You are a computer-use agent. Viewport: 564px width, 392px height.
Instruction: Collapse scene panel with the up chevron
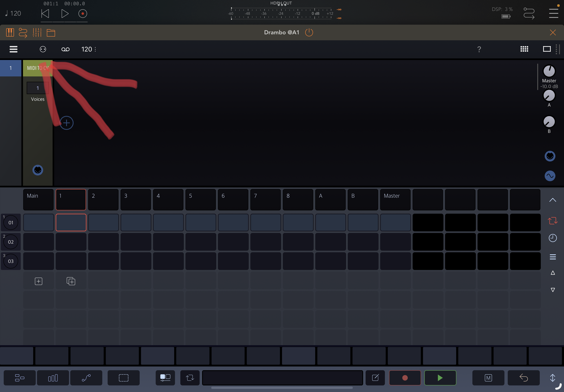[x=552, y=200]
